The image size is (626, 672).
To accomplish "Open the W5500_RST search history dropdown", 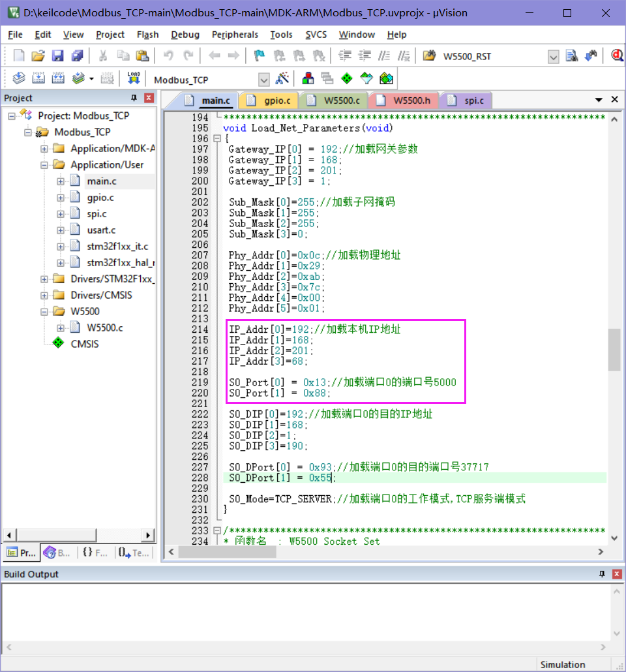I will (x=553, y=56).
